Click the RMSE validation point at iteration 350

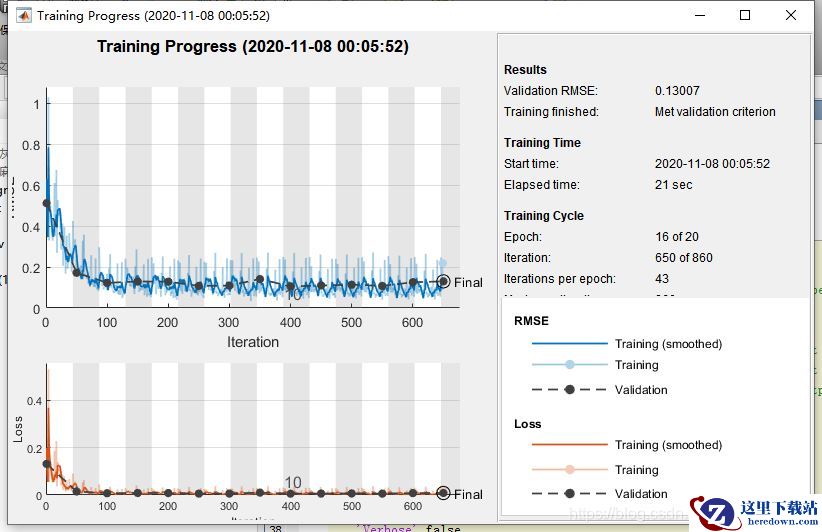tap(259, 279)
